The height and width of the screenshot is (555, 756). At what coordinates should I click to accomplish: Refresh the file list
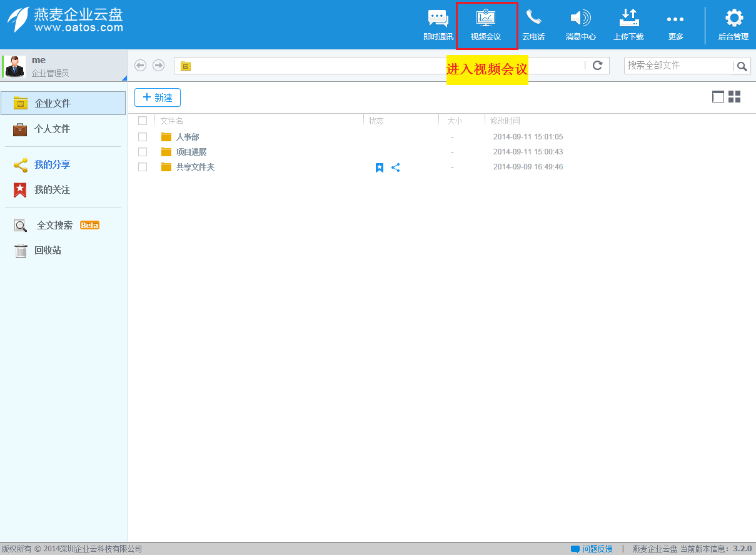(597, 66)
